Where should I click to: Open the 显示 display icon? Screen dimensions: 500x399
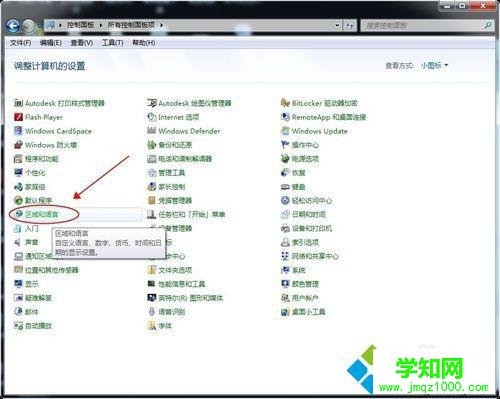pos(18,284)
